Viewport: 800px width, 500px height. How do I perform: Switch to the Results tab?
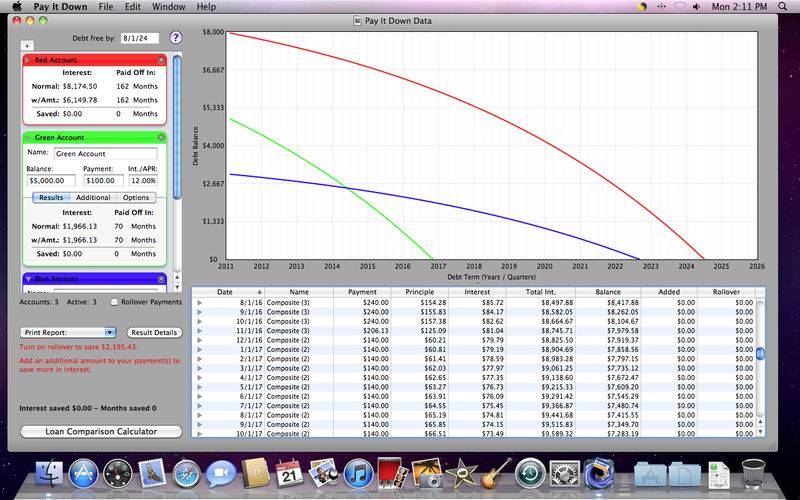coord(51,197)
